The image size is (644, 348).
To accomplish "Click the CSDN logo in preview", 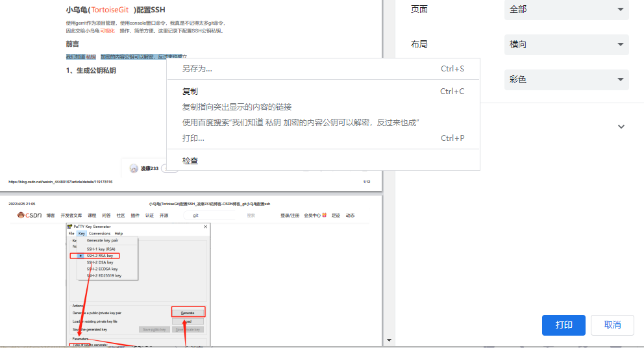I will coord(29,216).
